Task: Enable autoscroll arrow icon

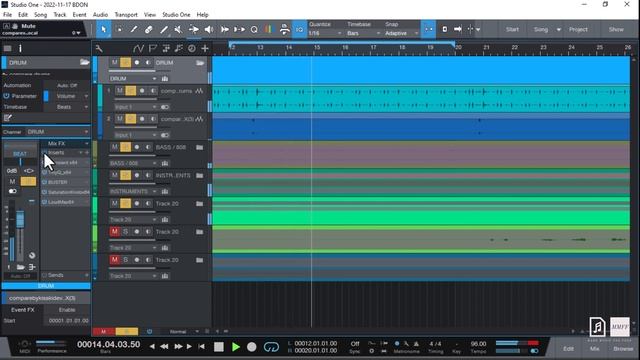Action: (458, 29)
